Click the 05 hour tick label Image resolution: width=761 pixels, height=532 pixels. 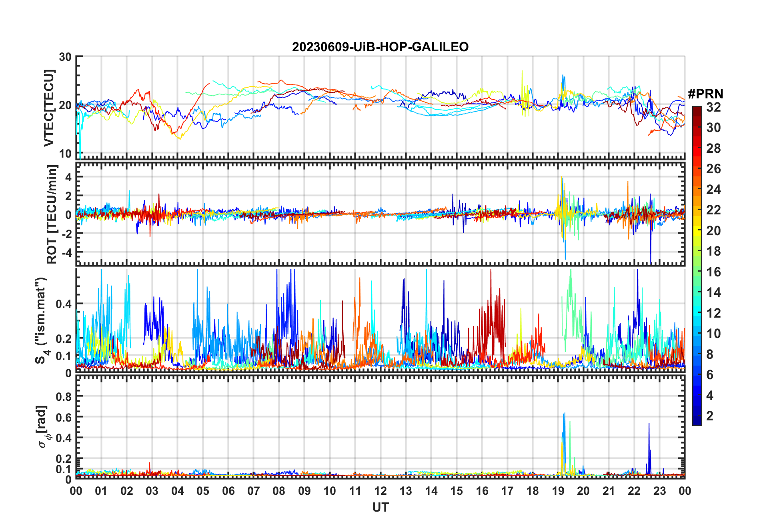[x=203, y=491]
